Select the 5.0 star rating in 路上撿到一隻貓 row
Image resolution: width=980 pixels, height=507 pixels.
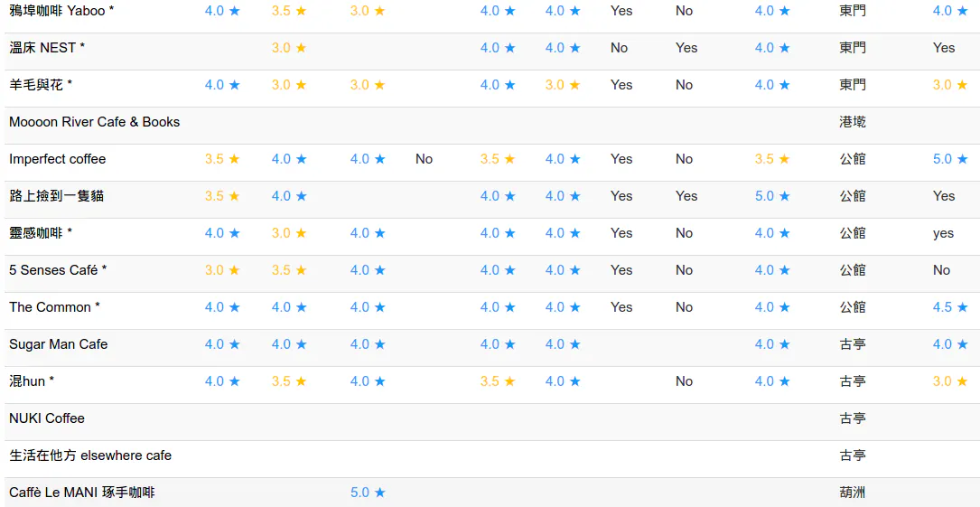click(772, 196)
